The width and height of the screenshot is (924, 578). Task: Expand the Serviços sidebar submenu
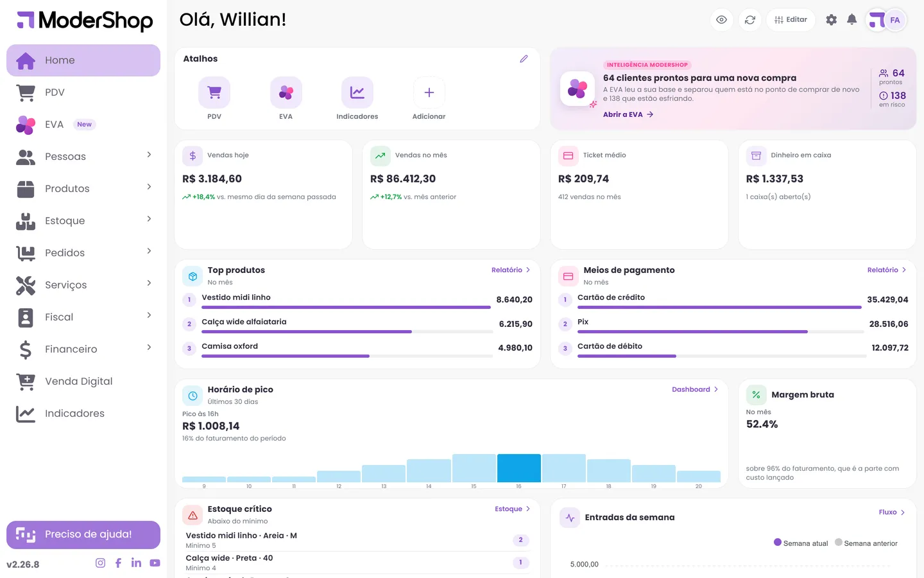pos(83,285)
